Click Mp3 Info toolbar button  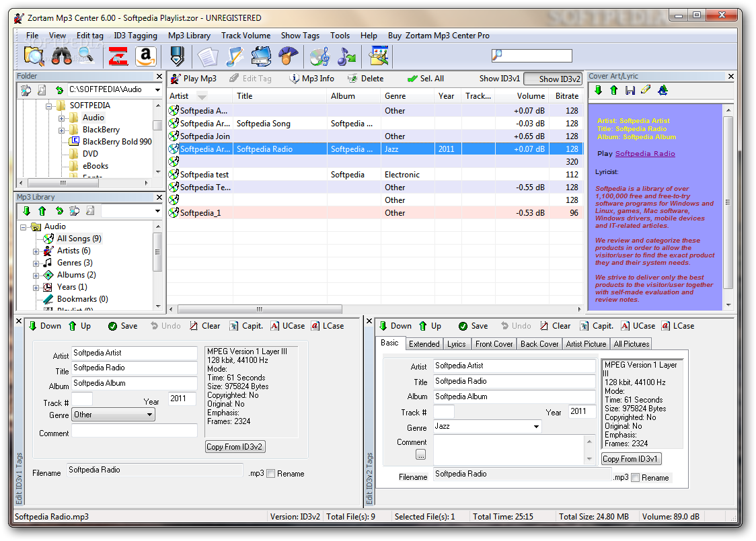pyautogui.click(x=312, y=79)
